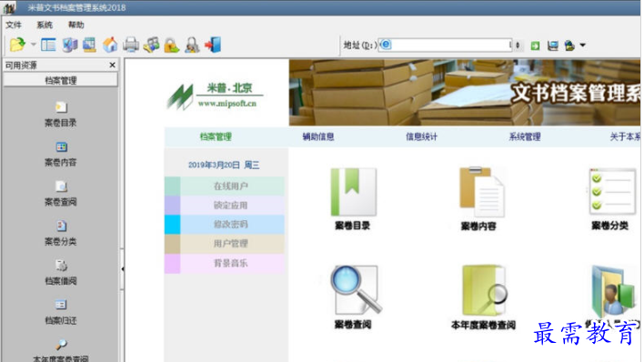Viewport: 644px width, 362px height.
Task: Close the 可用资源 panel
Action: (112, 65)
